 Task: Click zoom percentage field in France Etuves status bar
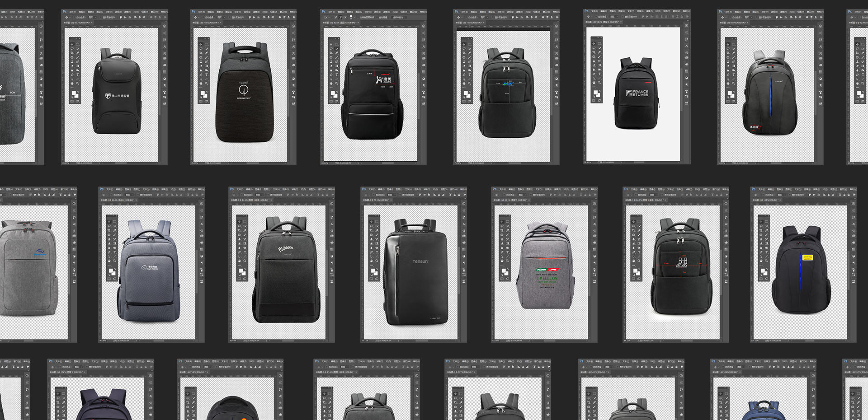[588, 162]
